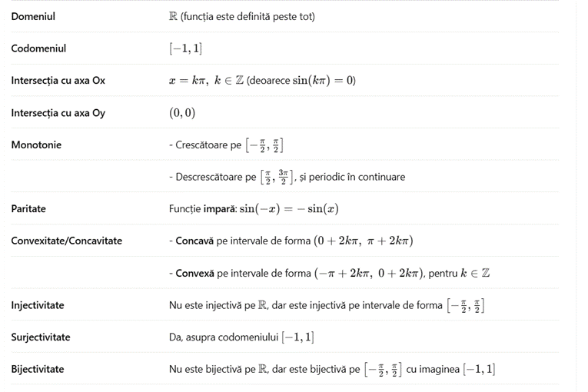Click the interval value beside Codomeniul

point(185,48)
